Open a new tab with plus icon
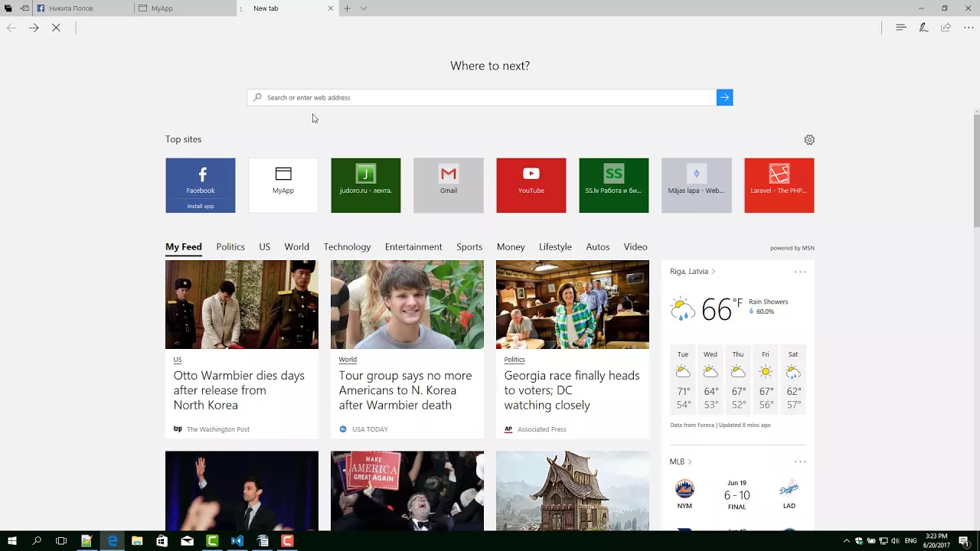980x551 pixels. pos(347,8)
